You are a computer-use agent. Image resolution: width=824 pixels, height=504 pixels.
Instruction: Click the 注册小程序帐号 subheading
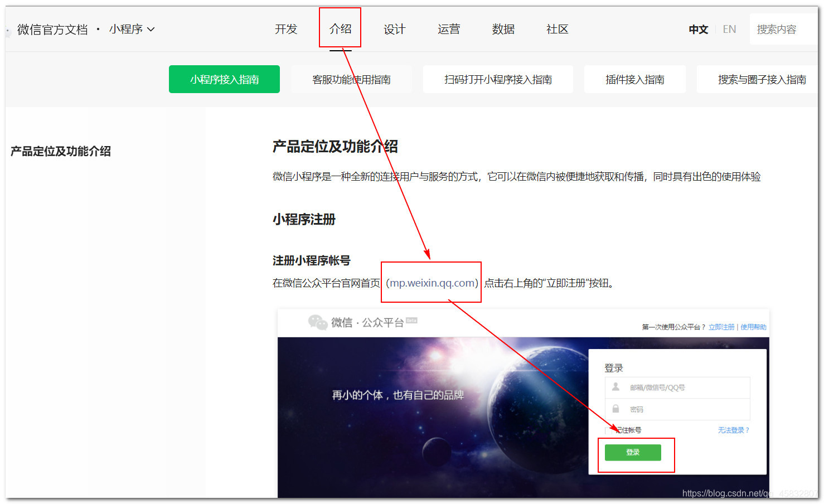[x=311, y=260]
